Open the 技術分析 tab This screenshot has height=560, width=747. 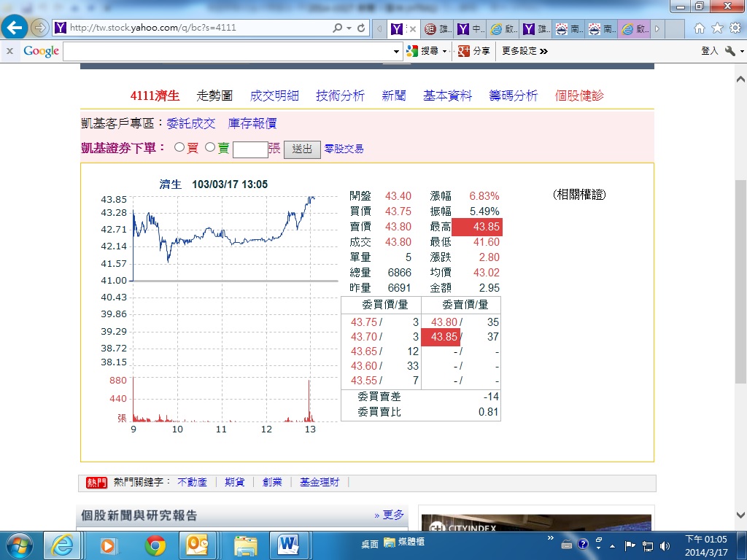[x=340, y=96]
